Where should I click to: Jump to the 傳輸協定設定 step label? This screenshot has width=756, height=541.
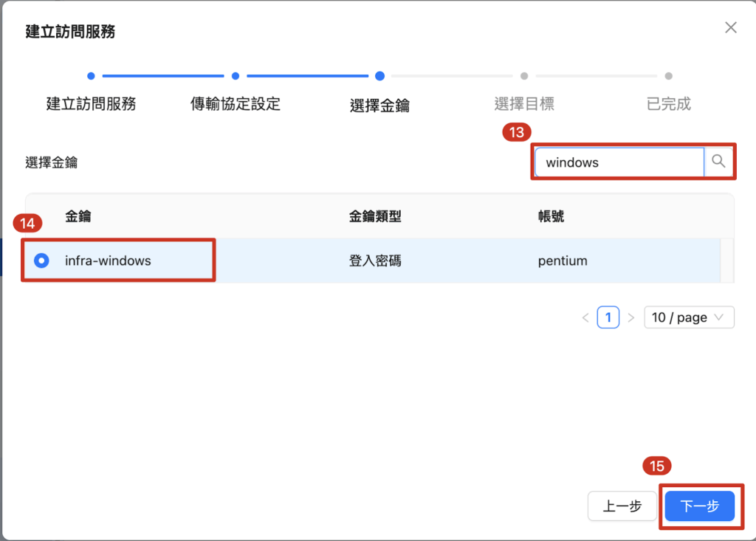236,104
